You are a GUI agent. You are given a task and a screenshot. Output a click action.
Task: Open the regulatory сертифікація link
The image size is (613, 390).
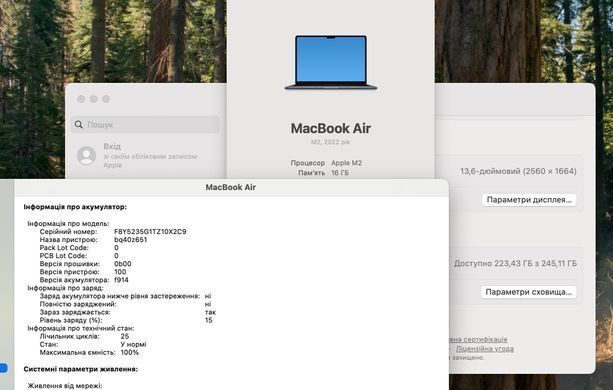[478, 339]
